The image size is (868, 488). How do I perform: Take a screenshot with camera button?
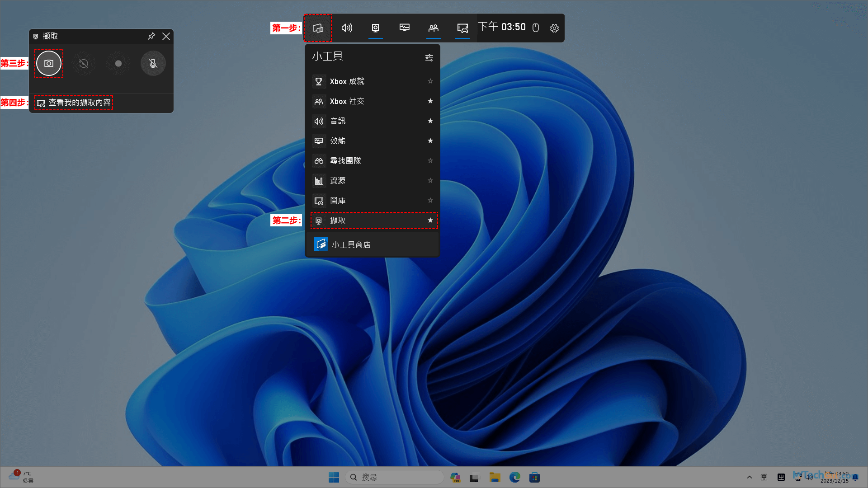click(x=49, y=63)
